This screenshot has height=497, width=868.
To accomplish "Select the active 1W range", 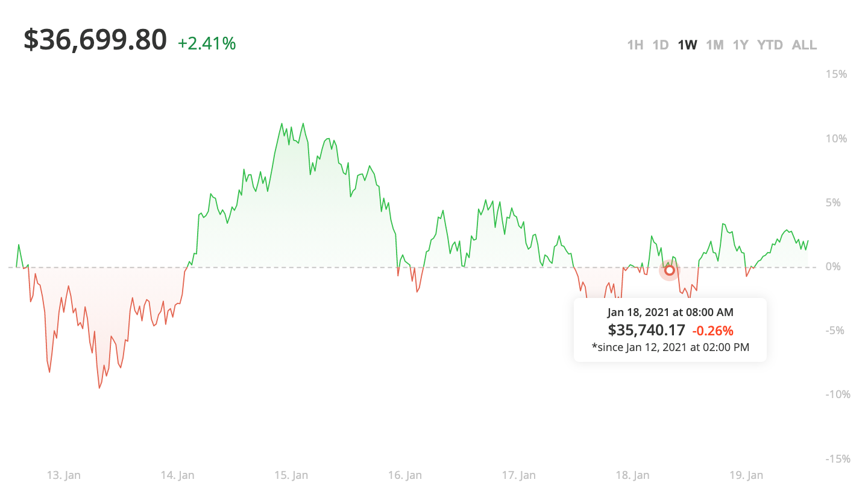I will [687, 45].
